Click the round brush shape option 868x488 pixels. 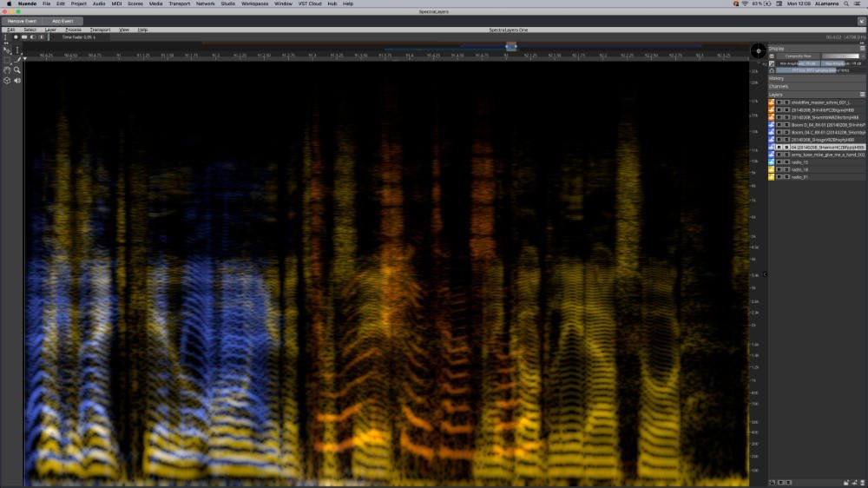[x=16, y=37]
